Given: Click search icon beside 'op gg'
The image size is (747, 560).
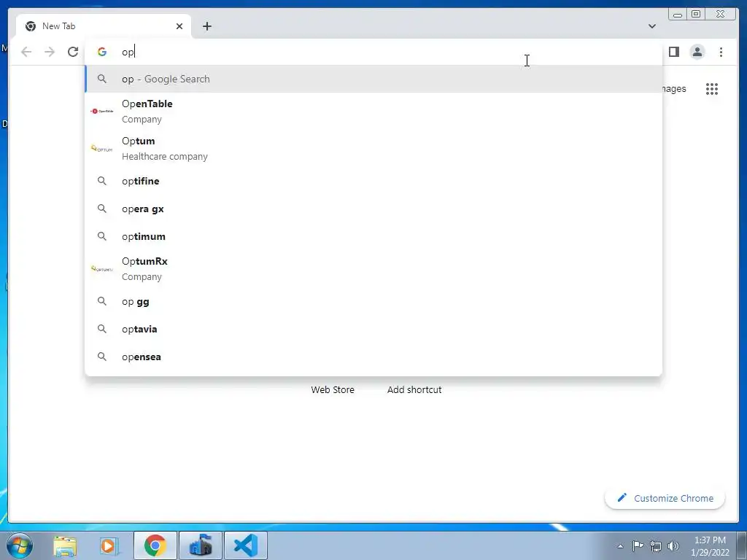Looking at the screenshot, I should (102, 301).
